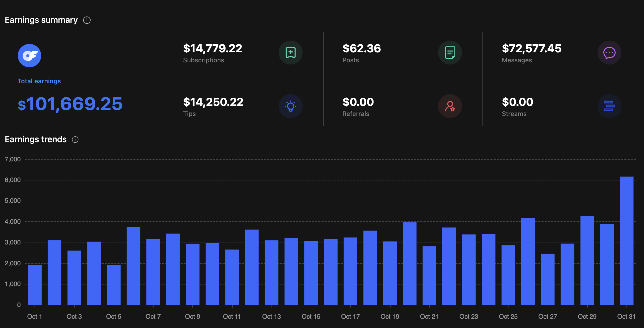The width and height of the screenshot is (644, 328).
Task: Click the Messages earnings amount $72,577.45
Action: (532, 49)
